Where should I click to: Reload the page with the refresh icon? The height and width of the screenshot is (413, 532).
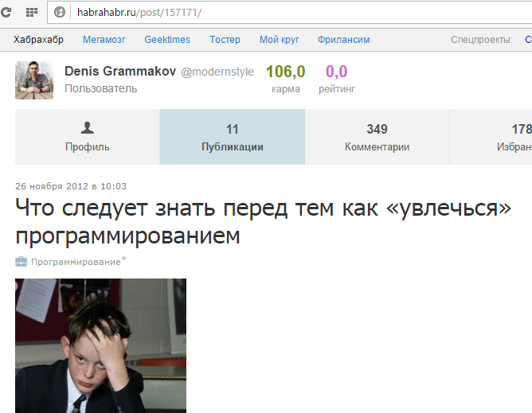tap(6, 13)
